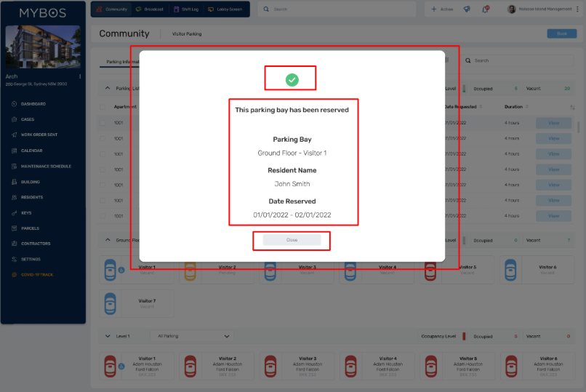Check the first apartment 1001 row checkbox
Image resolution: width=586 pixels, height=392 pixels.
pyautogui.click(x=103, y=123)
